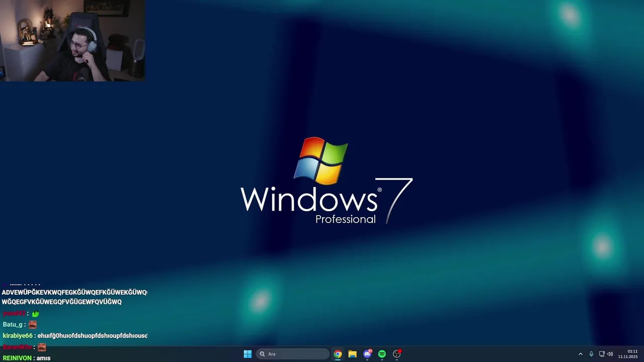The image size is (644, 362).
Task: Open Discord from the taskbar
Action: pos(367,354)
